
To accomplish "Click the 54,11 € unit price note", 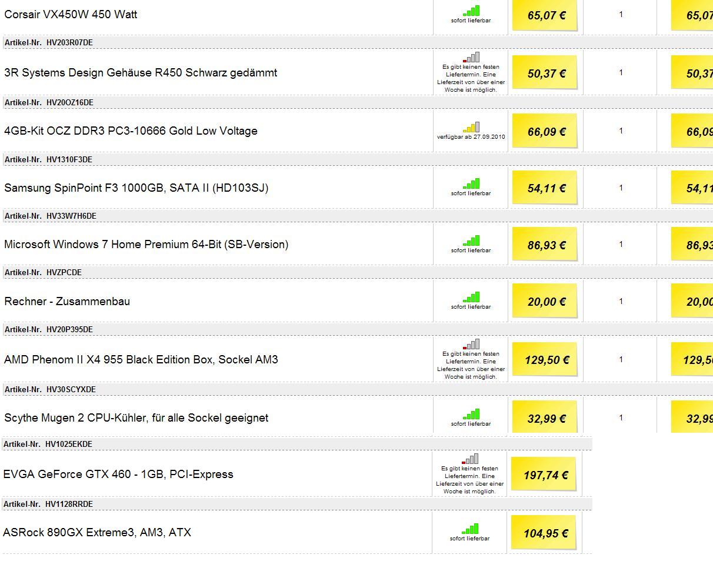I will [x=545, y=188].
